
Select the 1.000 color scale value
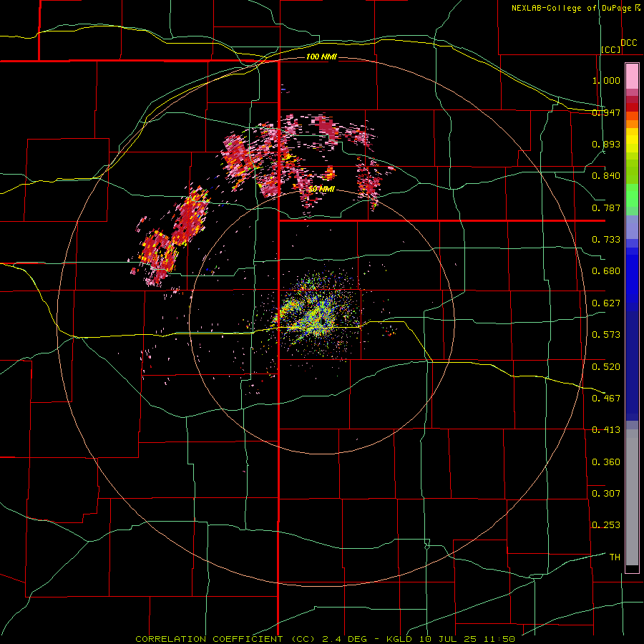[606, 80]
